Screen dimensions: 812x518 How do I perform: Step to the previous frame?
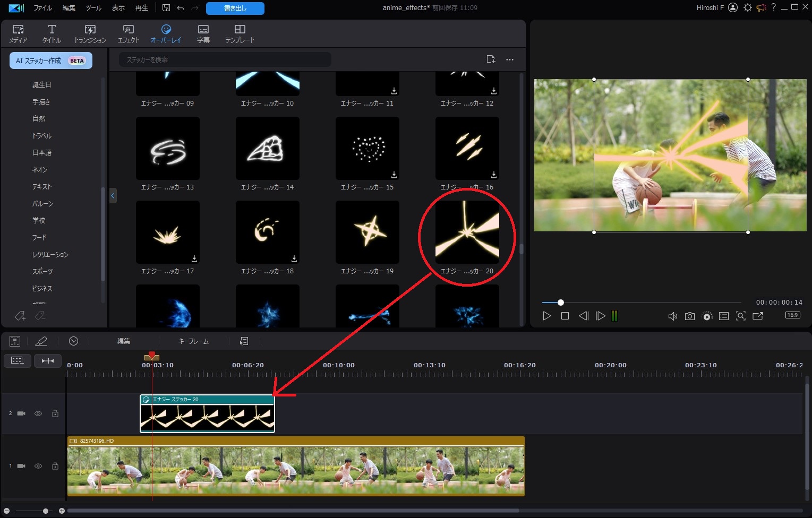point(583,316)
